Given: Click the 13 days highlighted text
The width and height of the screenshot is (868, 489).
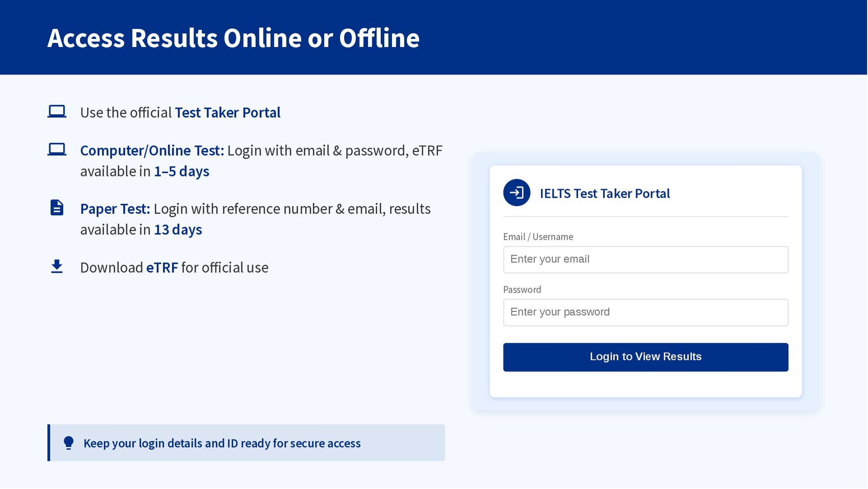Looking at the screenshot, I should [x=178, y=230].
